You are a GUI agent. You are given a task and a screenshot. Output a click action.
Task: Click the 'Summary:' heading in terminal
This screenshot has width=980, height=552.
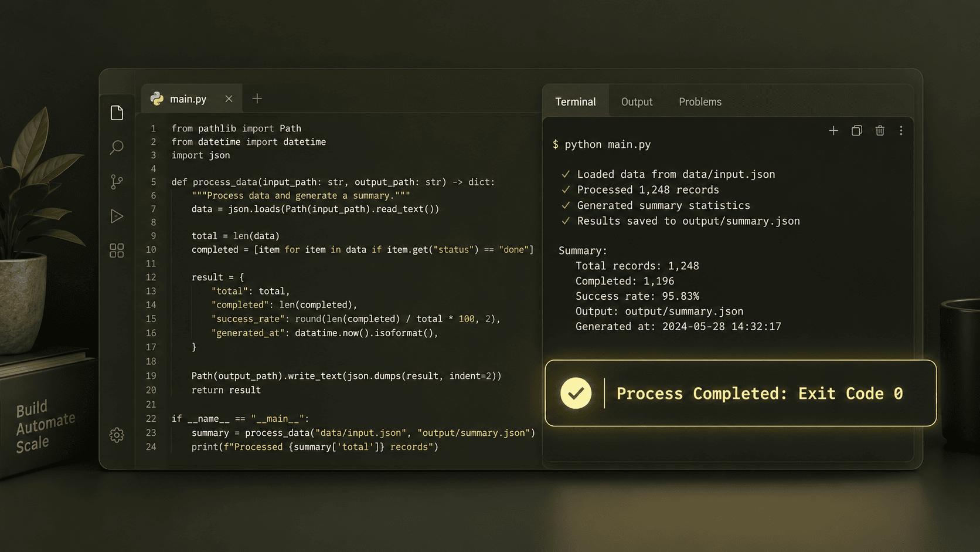583,250
